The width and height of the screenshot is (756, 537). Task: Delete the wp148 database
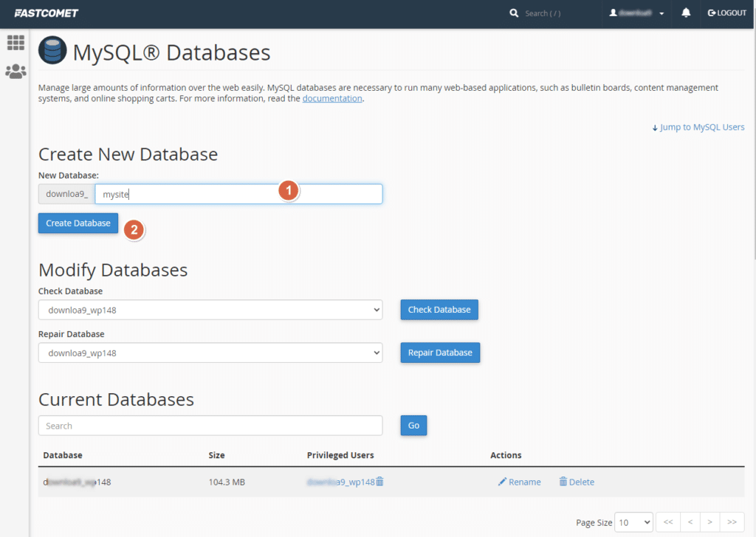[x=576, y=482]
